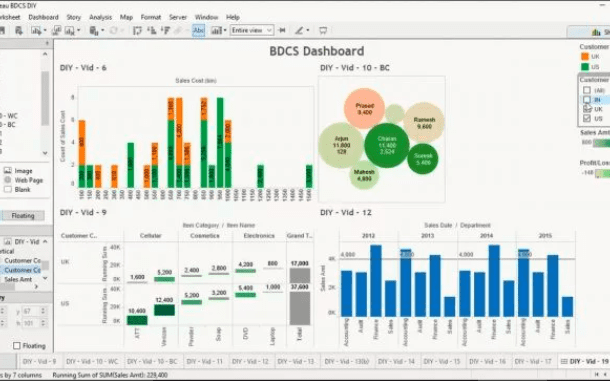
Task: Open the Dashboard menu
Action: click(x=43, y=17)
